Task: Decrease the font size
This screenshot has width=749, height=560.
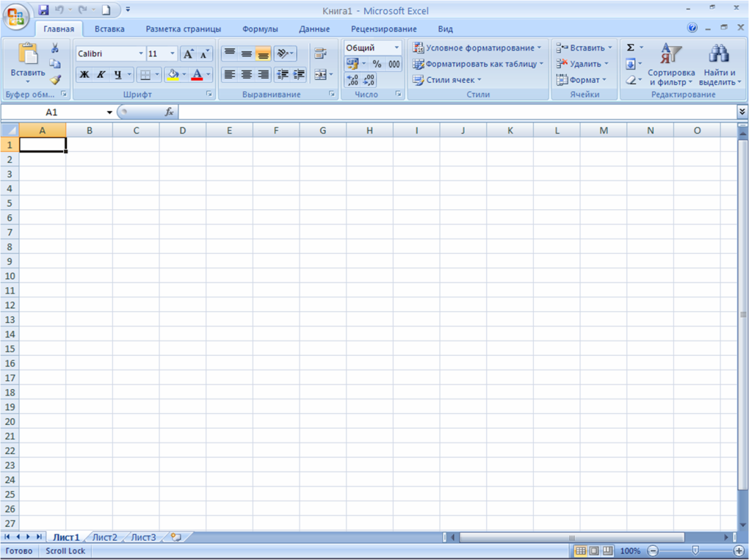Action: point(204,54)
